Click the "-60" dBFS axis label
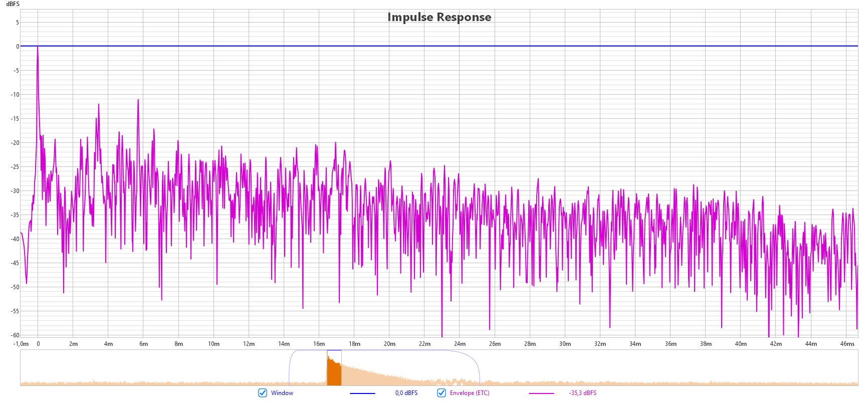The height and width of the screenshot is (401, 868). (16, 335)
